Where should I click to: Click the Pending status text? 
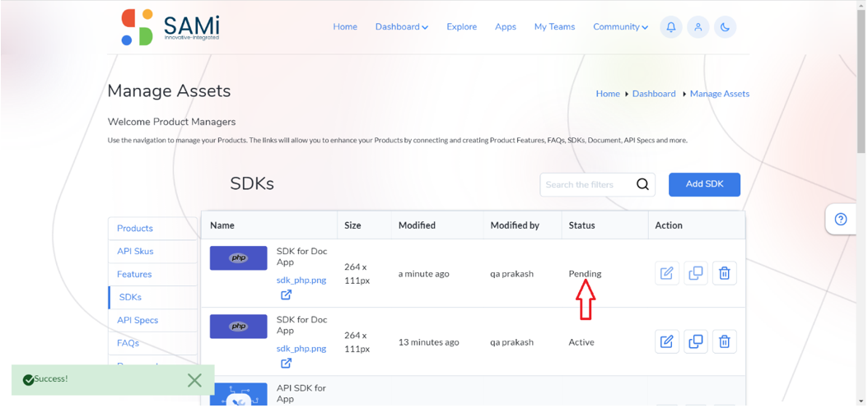click(x=585, y=274)
